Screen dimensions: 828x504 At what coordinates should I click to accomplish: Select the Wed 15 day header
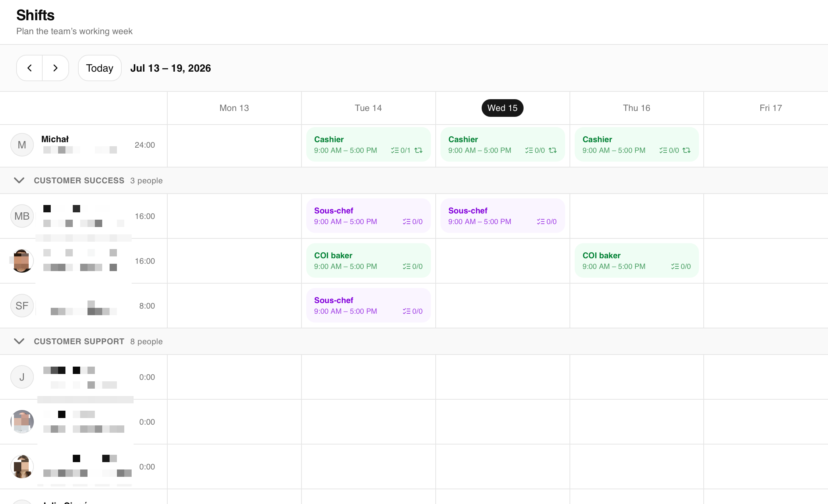pos(502,108)
